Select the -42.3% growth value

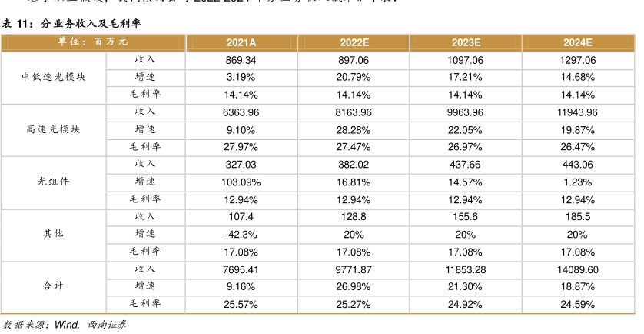(x=241, y=234)
